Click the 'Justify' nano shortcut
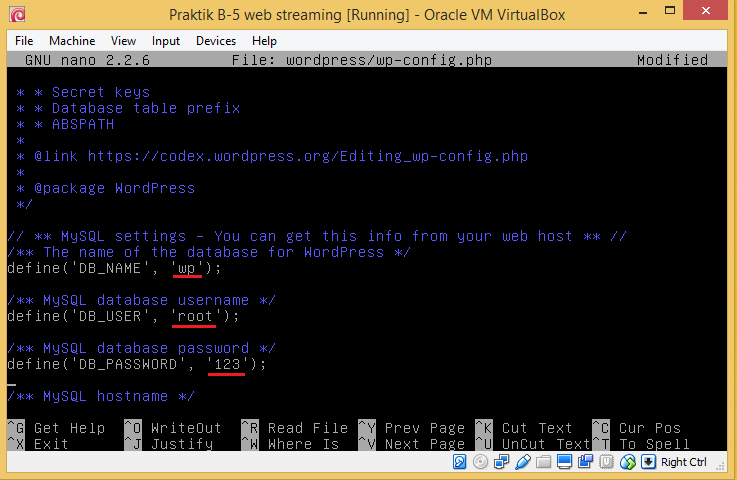 coord(169,444)
